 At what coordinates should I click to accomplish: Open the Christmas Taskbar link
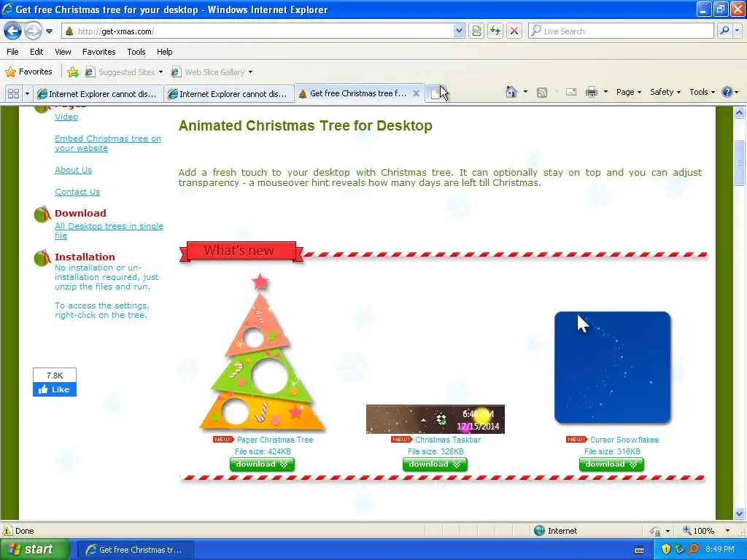pos(448,440)
